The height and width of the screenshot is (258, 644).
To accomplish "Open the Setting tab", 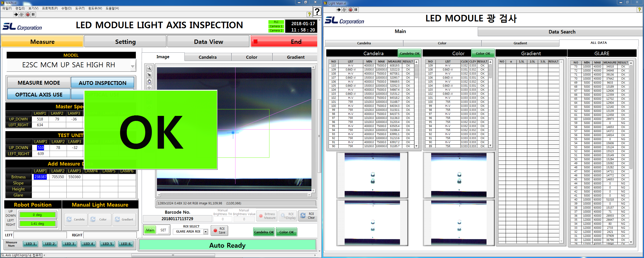I will pyautogui.click(x=125, y=42).
